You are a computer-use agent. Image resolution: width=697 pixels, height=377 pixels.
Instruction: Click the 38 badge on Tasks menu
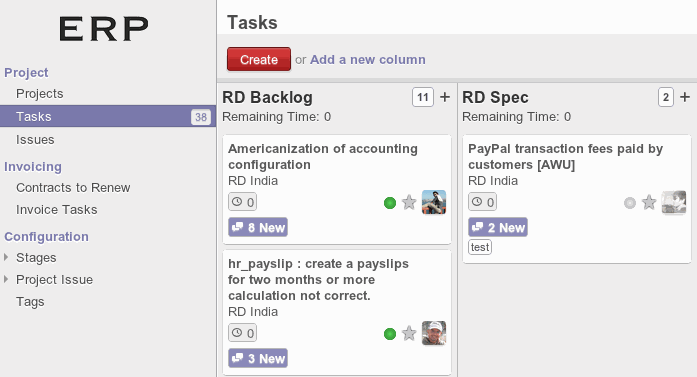coord(201,117)
